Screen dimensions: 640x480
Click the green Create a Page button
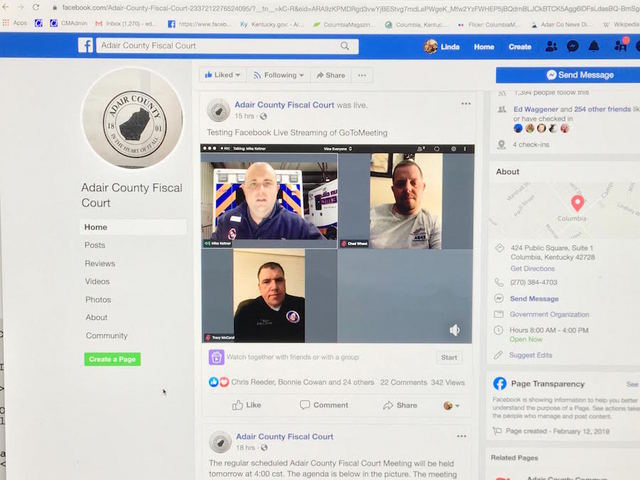(x=113, y=359)
